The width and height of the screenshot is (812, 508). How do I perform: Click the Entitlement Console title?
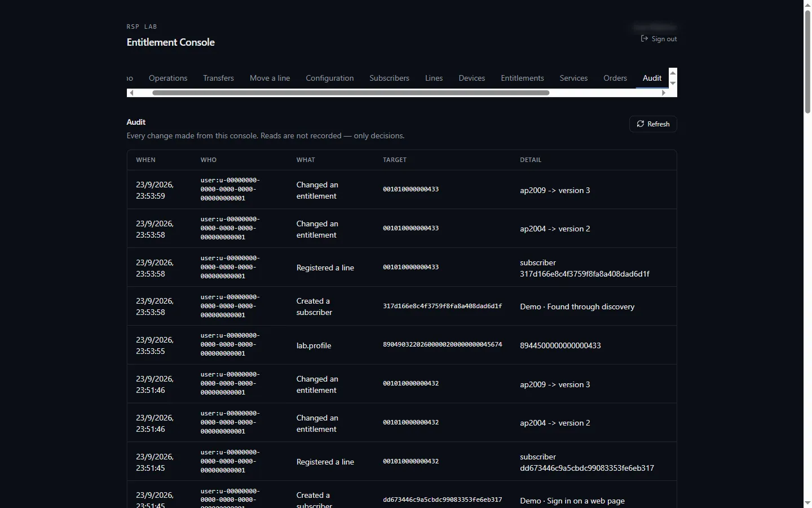click(171, 42)
